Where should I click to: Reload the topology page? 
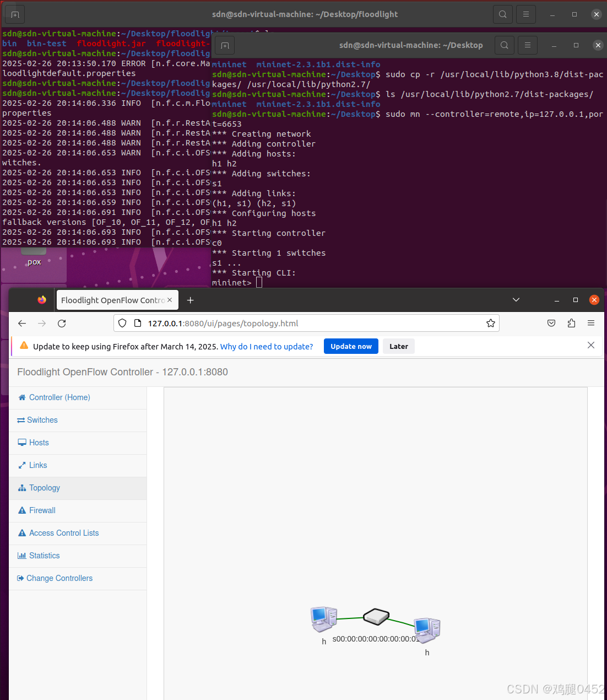tap(62, 324)
